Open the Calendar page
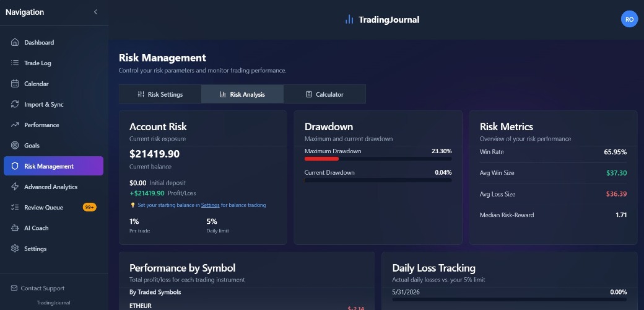This screenshot has width=644, height=310. tap(53, 84)
